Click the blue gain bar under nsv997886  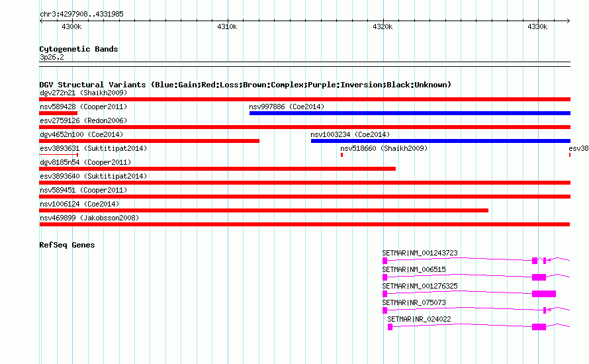pyautogui.click(x=410, y=113)
